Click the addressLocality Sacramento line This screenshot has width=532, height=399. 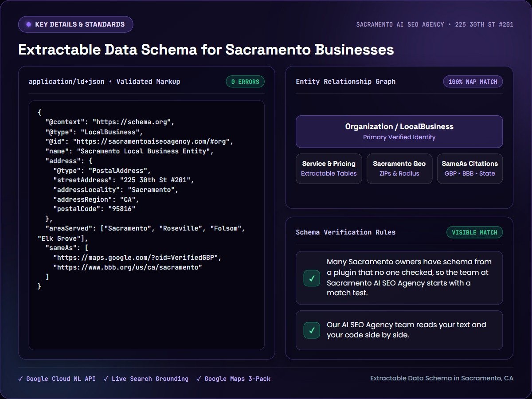(x=116, y=190)
